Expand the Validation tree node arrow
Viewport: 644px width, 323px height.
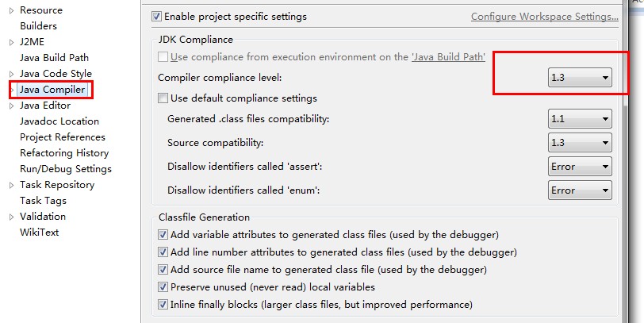pyautogui.click(x=11, y=217)
